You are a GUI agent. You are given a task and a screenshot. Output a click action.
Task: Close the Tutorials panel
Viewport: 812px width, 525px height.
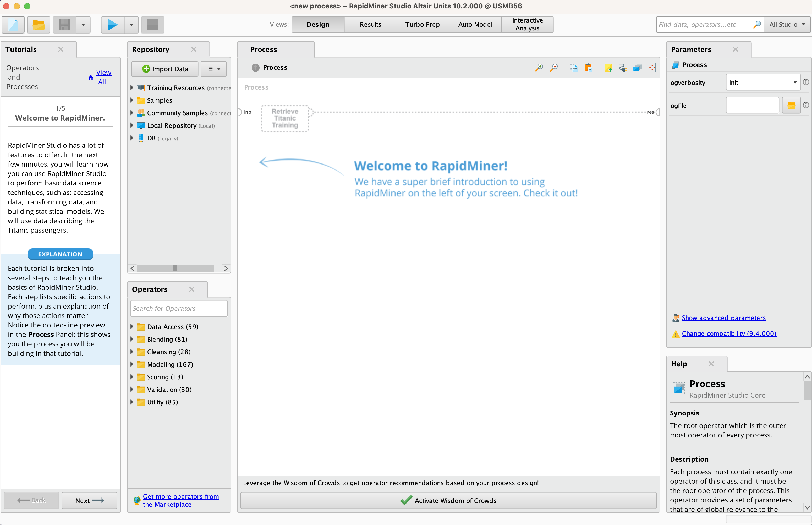pyautogui.click(x=61, y=49)
